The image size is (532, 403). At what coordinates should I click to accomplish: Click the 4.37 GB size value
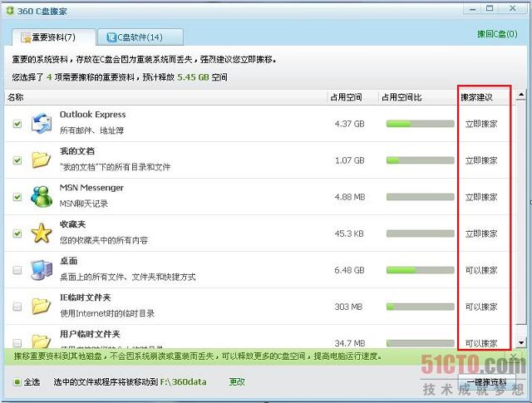click(x=349, y=124)
